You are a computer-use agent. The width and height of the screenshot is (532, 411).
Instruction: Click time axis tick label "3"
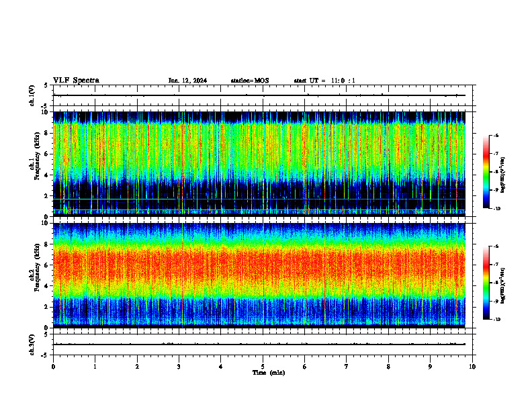coord(179,367)
